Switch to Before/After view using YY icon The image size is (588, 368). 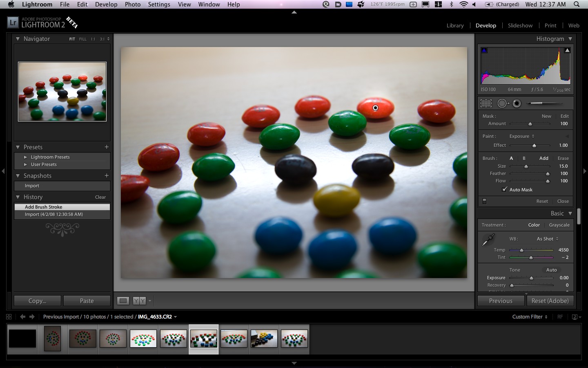click(139, 301)
